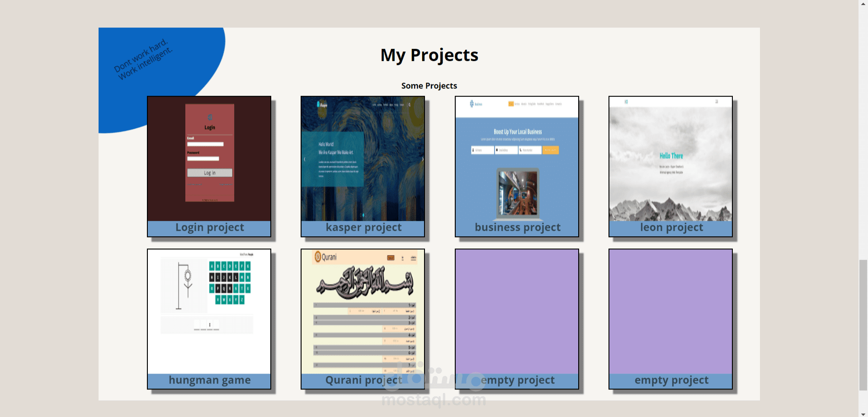The height and width of the screenshot is (417, 868).
Task: Open the Login project thumbnail
Action: [x=209, y=159]
